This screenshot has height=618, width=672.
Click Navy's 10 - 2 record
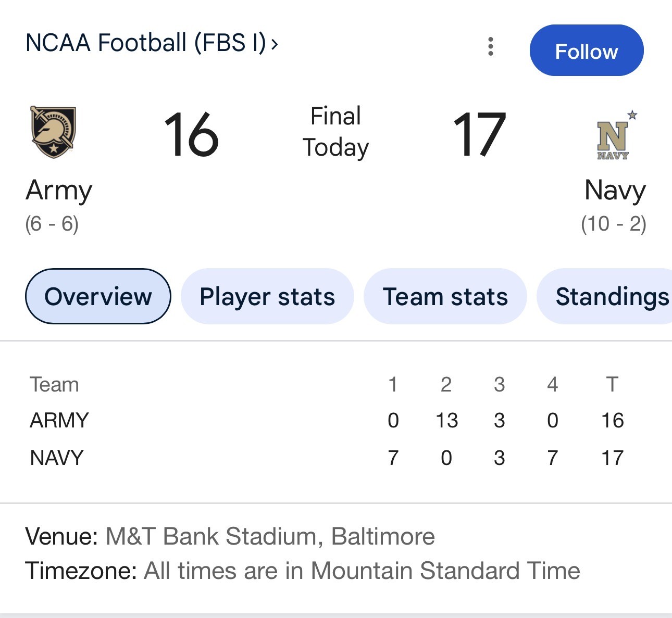614,224
